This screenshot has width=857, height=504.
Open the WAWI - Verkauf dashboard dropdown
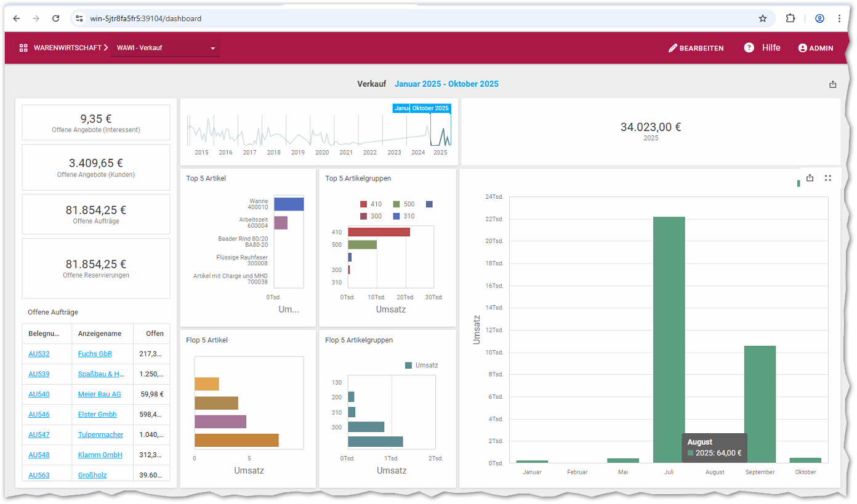[x=212, y=49]
